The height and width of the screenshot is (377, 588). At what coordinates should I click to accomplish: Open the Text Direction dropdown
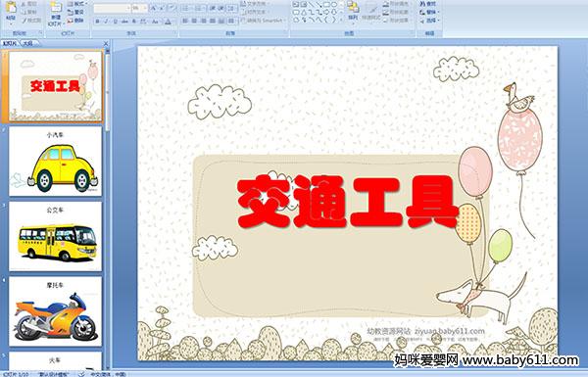pos(256,4)
